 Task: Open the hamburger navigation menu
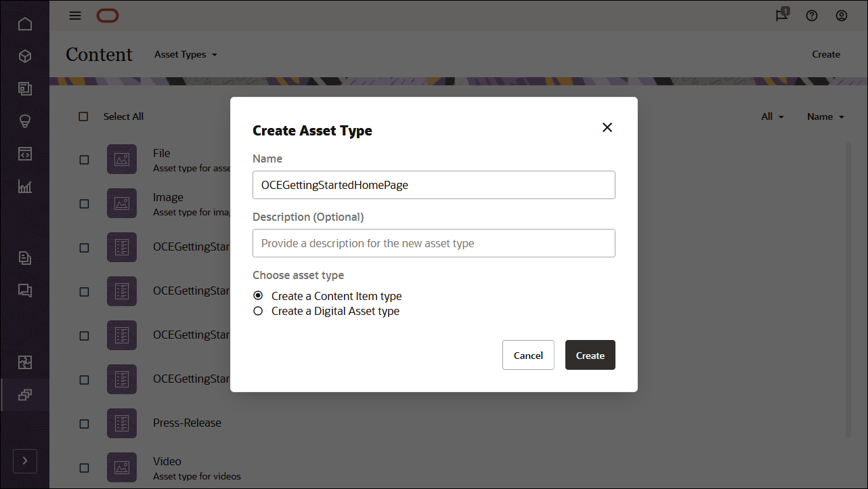tap(75, 15)
